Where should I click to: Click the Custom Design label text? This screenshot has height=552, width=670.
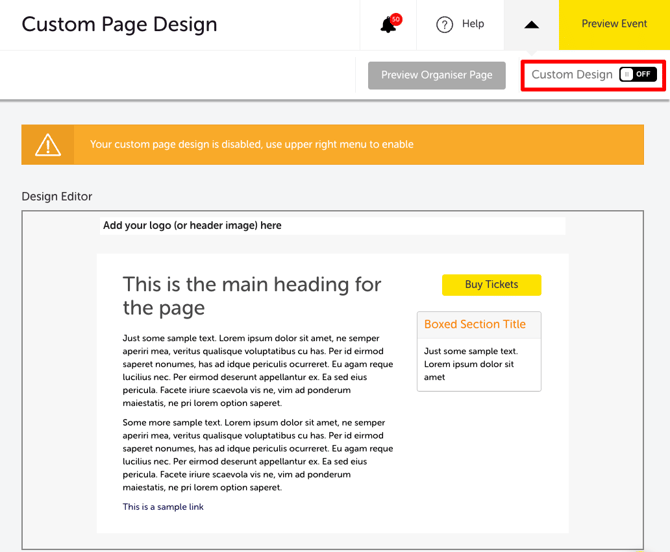572,75
